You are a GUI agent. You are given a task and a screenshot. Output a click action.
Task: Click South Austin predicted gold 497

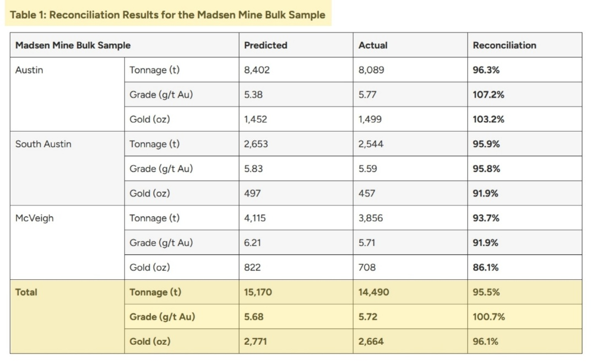[252, 193]
